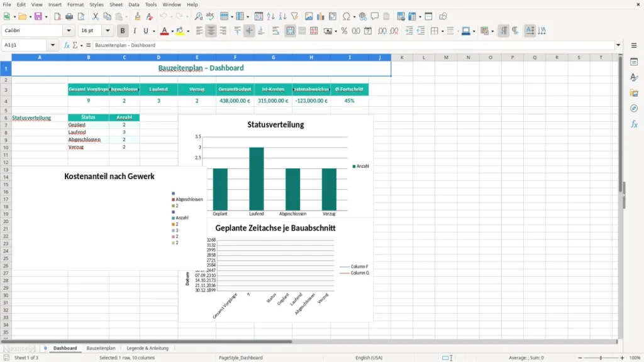
Task: Switch to Legende & Anleitung sheet tab
Action: point(147,348)
